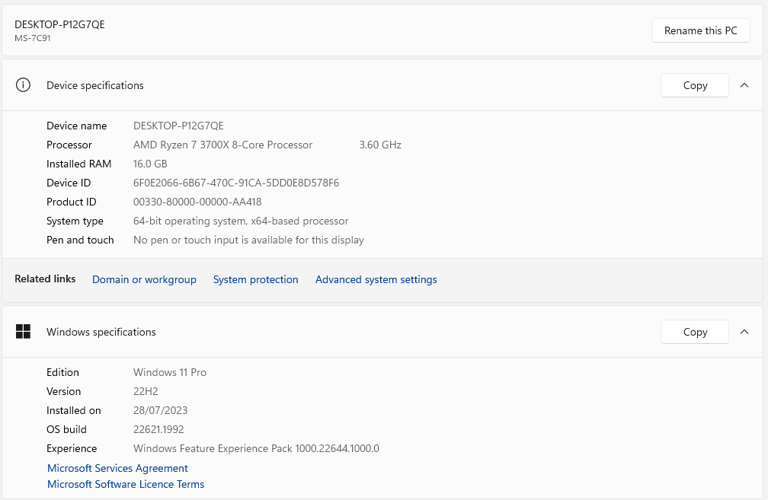
Task: Click the OS build number
Action: 160,430
